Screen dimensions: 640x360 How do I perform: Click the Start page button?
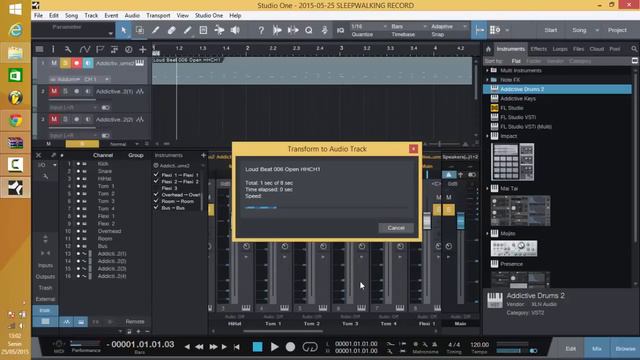pyautogui.click(x=551, y=30)
